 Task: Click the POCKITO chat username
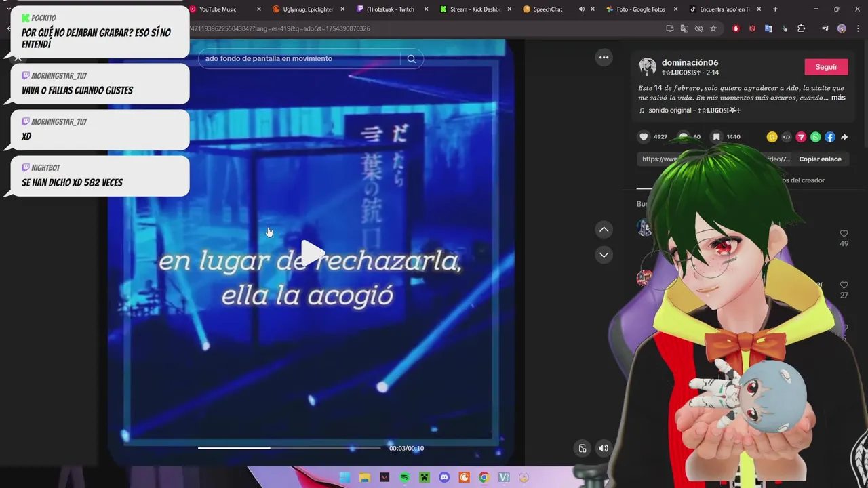[x=43, y=18]
